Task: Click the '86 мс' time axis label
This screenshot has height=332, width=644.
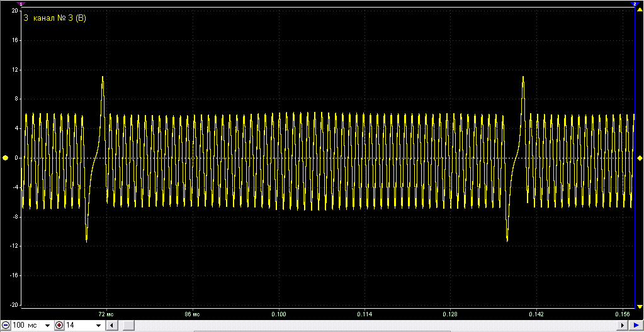Action: pos(193,314)
